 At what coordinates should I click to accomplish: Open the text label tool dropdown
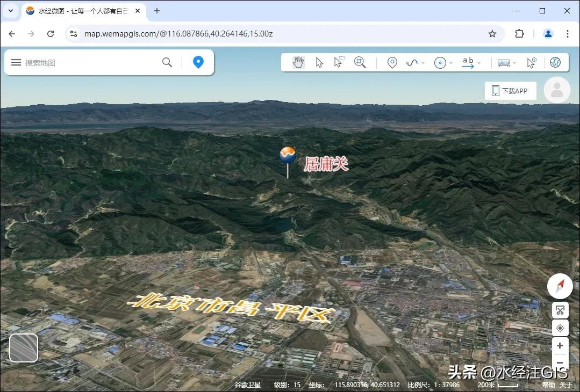478,63
